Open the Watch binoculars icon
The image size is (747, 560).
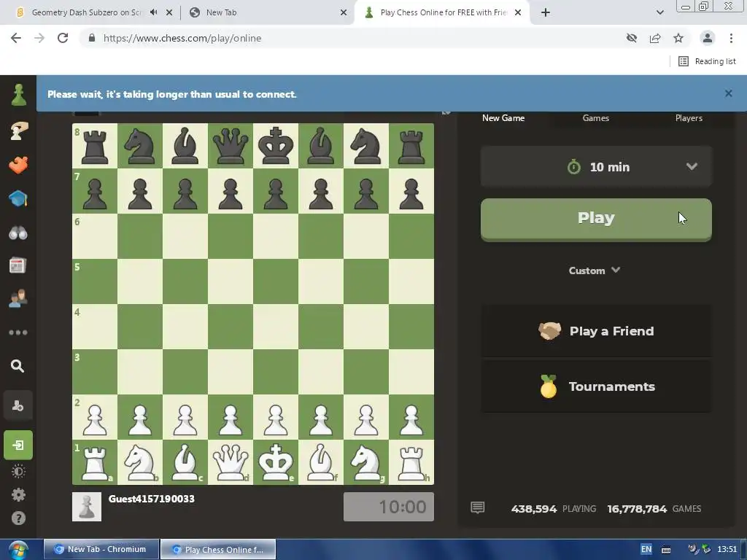point(18,233)
